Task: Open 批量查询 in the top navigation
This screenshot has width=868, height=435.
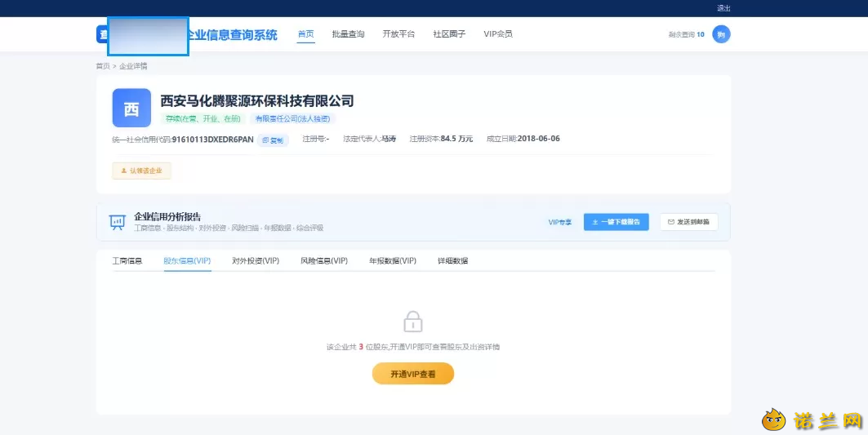Action: click(348, 34)
